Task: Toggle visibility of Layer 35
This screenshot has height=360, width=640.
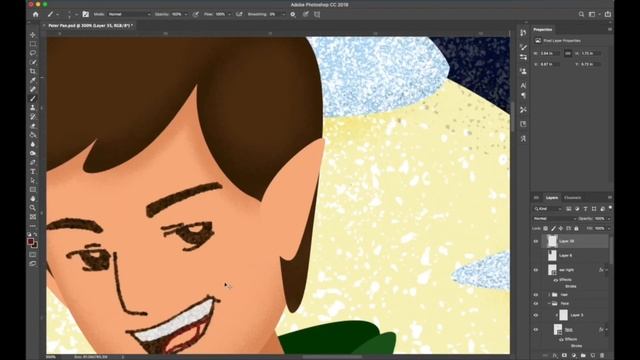Action: 536,241
